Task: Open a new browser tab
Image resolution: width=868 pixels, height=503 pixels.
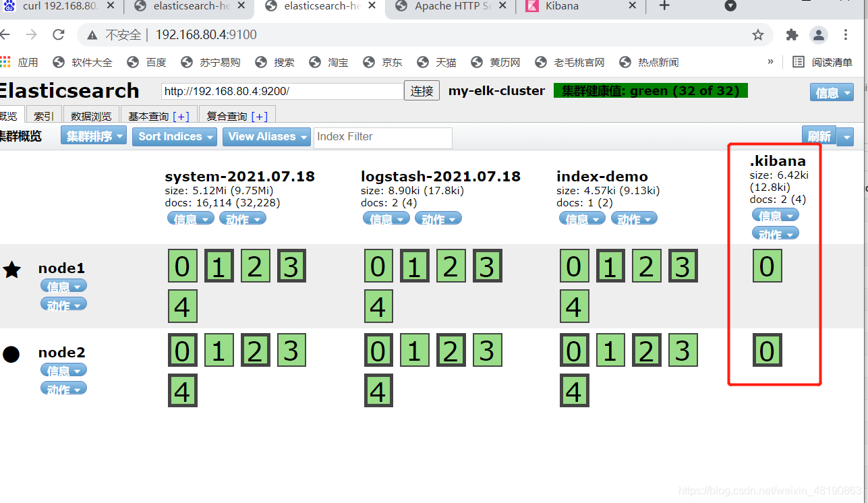Action: [664, 6]
